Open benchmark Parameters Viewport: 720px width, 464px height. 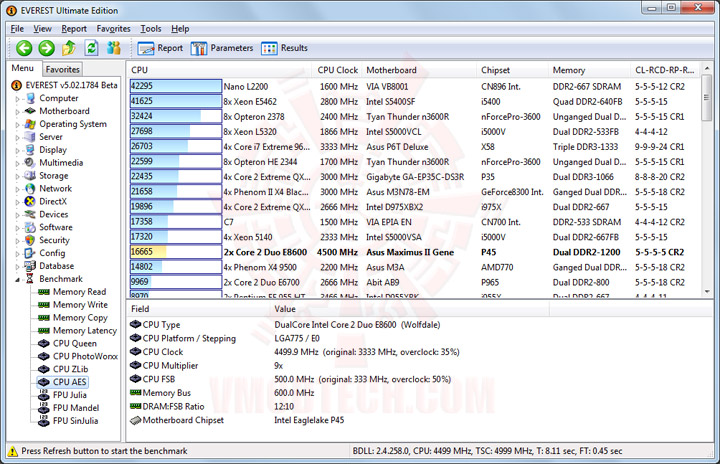click(222, 48)
